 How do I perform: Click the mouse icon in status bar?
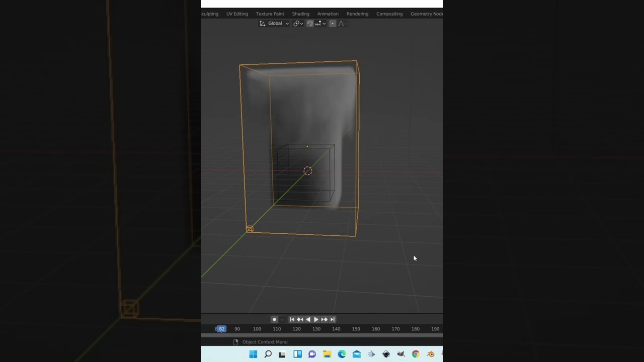[x=235, y=342]
